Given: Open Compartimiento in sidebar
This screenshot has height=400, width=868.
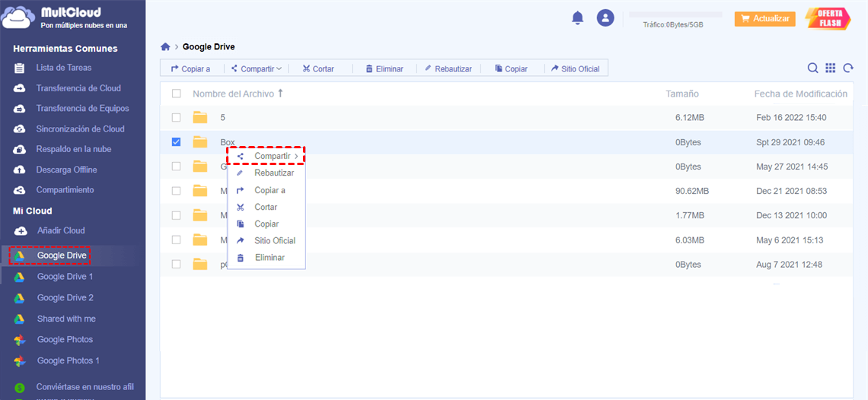Looking at the screenshot, I should tap(65, 190).
